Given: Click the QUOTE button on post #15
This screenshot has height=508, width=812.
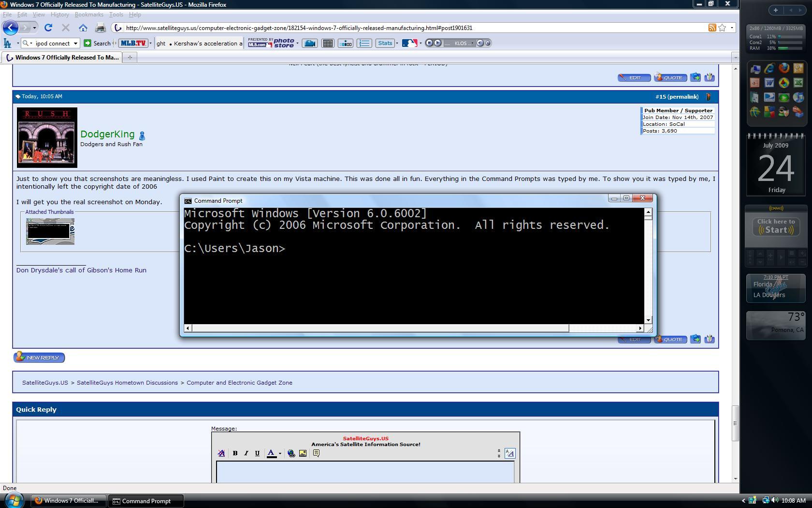Looking at the screenshot, I should coord(670,339).
